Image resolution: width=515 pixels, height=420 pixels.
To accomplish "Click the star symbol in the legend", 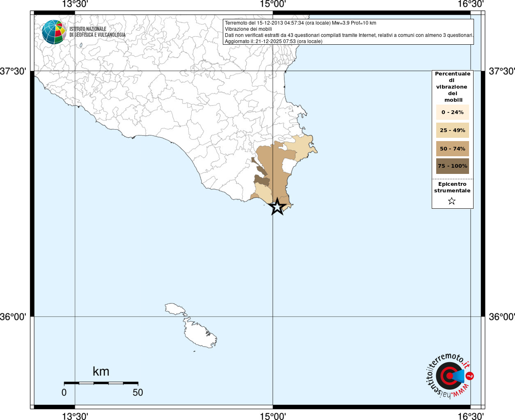I will pos(452,201).
